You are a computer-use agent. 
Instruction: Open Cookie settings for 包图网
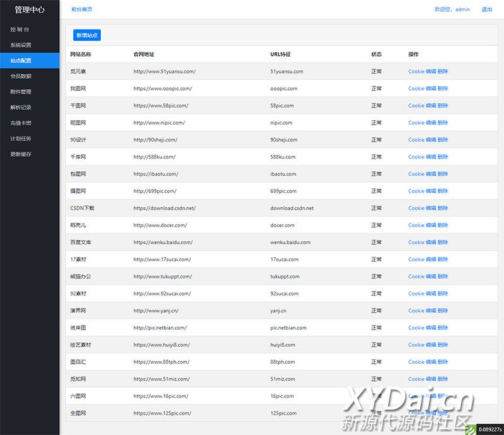(416, 174)
